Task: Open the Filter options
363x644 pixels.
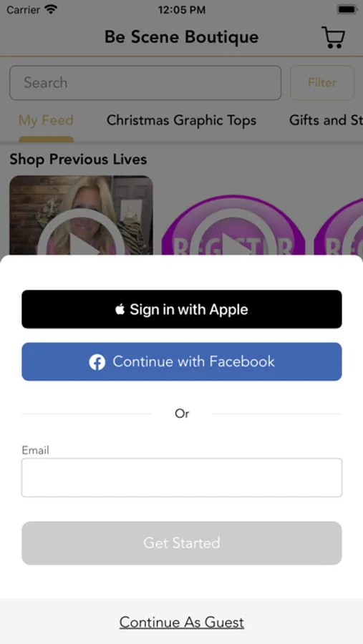Action: (322, 82)
